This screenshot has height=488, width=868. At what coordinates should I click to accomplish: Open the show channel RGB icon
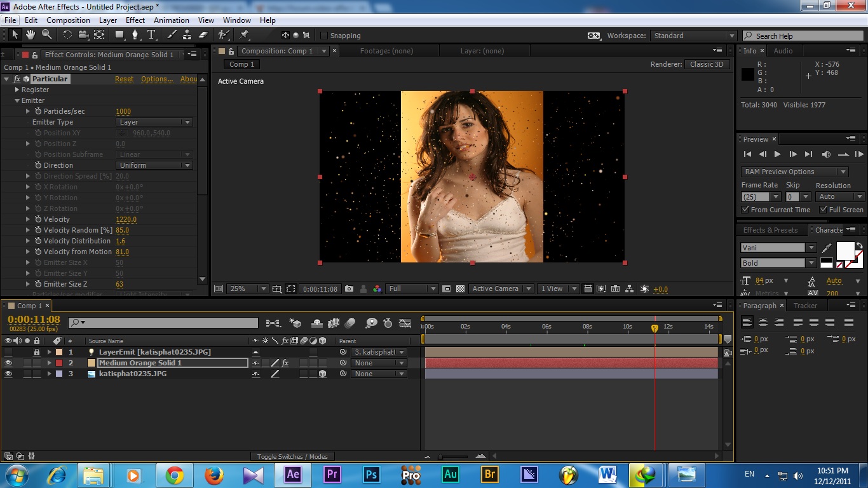coord(377,288)
